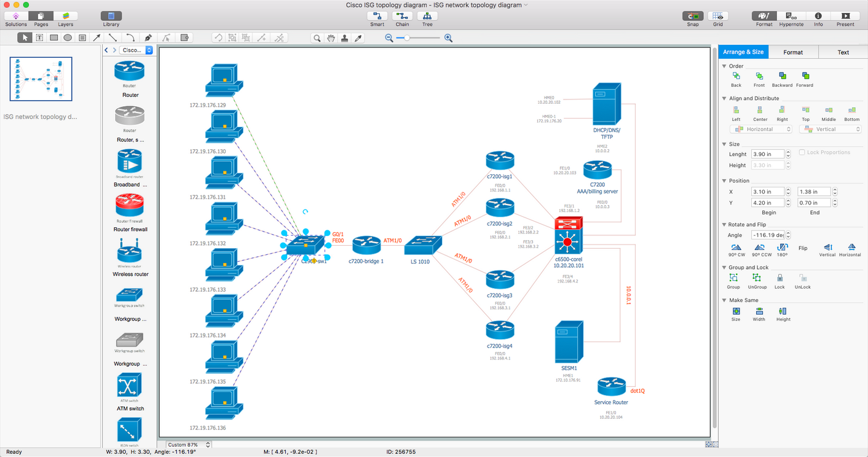
Task: Select the magnifier zoom tool
Action: pos(317,38)
